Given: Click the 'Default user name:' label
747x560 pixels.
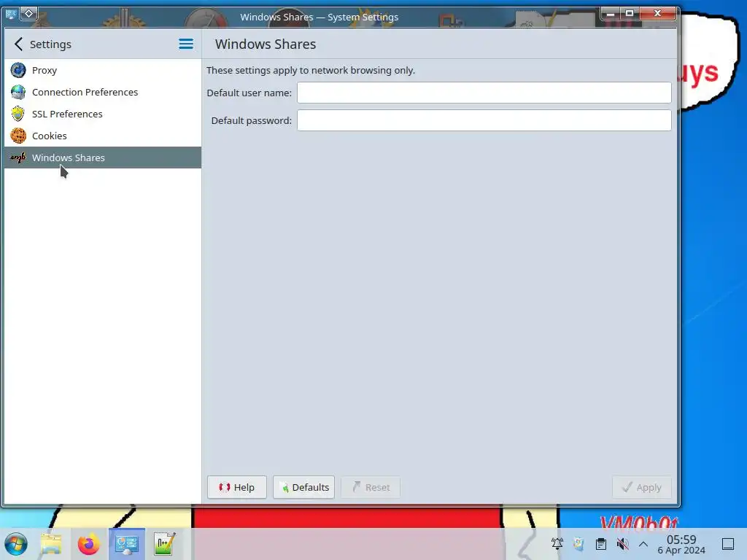Looking at the screenshot, I should 249,93.
